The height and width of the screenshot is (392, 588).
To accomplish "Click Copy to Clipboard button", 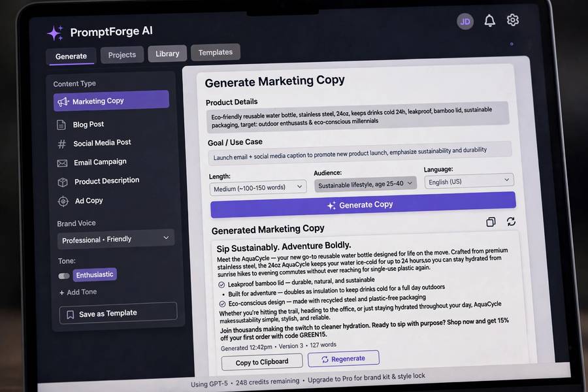I will click(262, 362).
